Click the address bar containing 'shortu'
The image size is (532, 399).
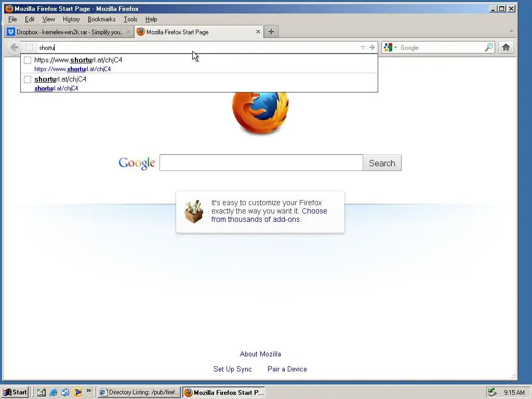coord(198,47)
